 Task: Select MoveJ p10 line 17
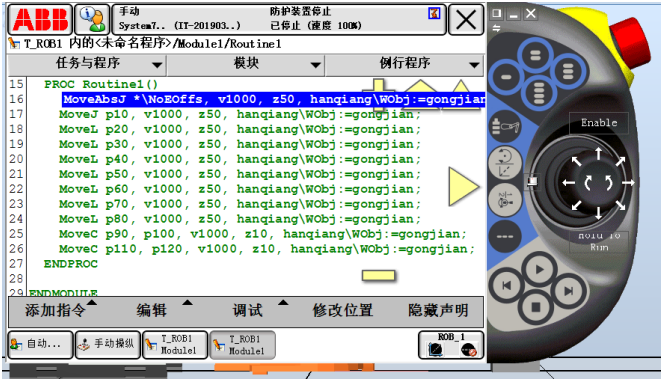point(240,114)
